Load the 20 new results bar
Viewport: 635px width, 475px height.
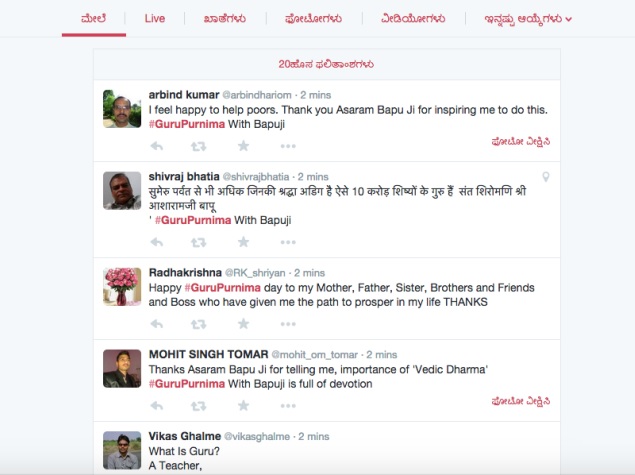326,64
